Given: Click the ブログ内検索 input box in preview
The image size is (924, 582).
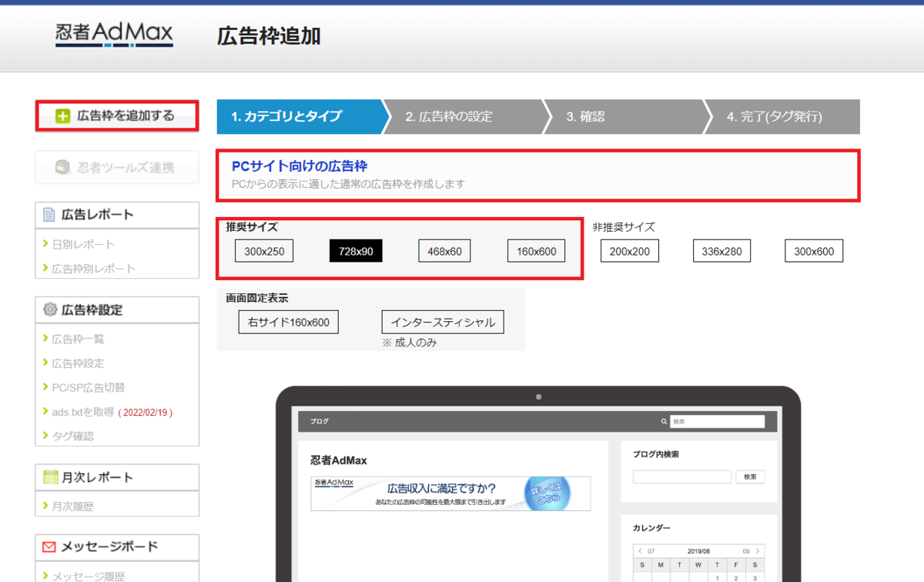Looking at the screenshot, I should 682,477.
